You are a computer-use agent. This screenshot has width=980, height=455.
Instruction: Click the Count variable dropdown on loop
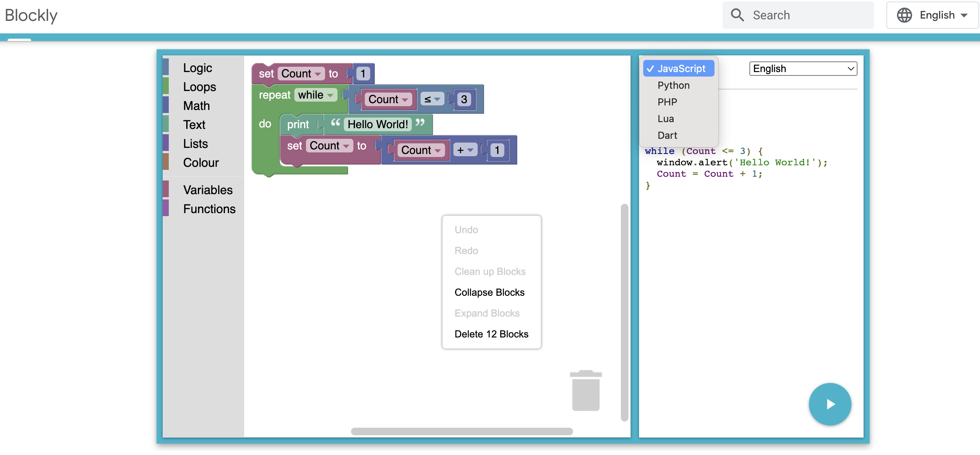pyautogui.click(x=387, y=98)
